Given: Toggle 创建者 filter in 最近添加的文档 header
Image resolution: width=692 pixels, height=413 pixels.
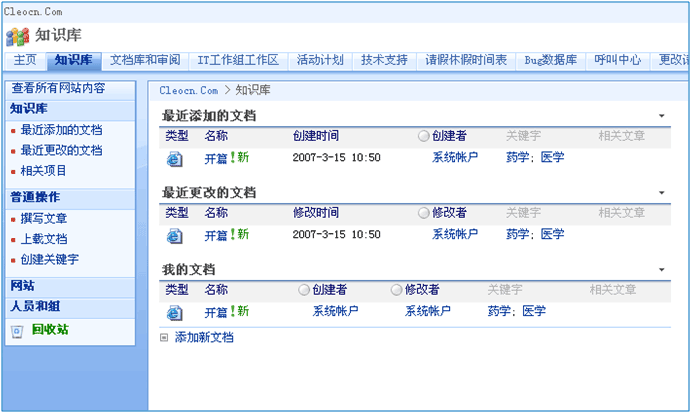Looking at the screenshot, I should pos(423,136).
